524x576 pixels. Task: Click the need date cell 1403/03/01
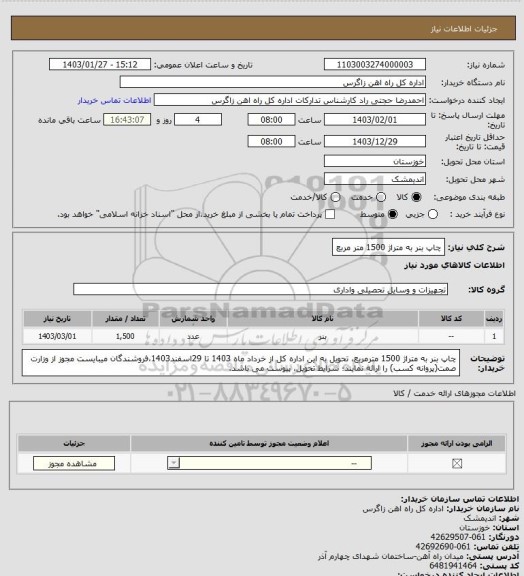57,336
